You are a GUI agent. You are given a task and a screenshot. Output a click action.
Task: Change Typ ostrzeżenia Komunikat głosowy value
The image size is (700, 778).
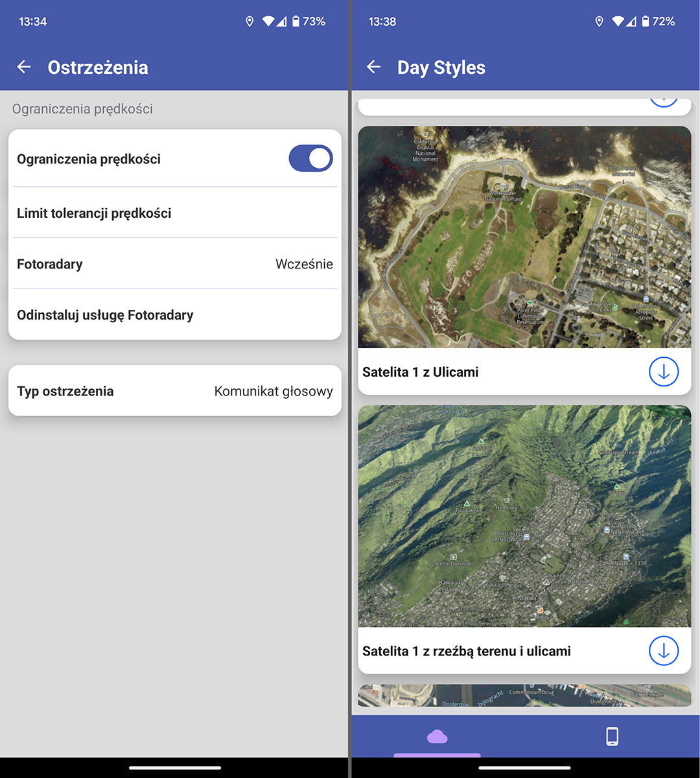point(273,391)
